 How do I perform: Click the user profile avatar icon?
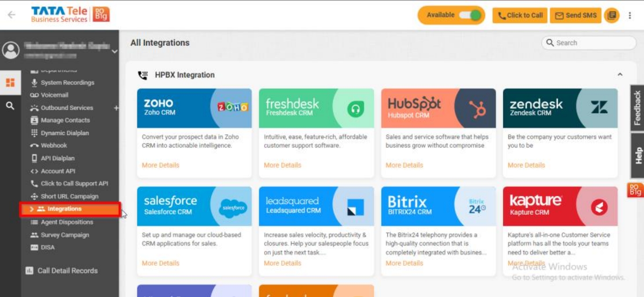point(11,50)
